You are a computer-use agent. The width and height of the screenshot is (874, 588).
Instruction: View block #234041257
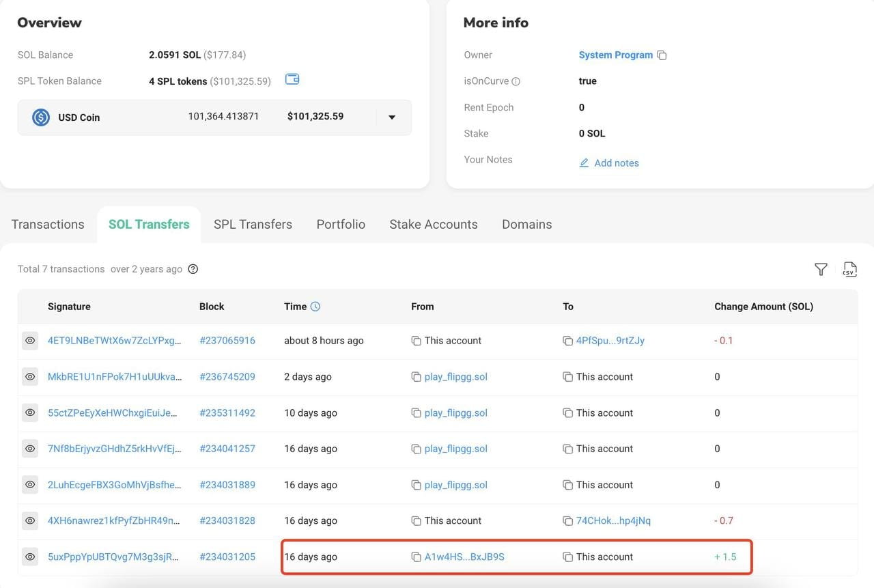click(227, 449)
